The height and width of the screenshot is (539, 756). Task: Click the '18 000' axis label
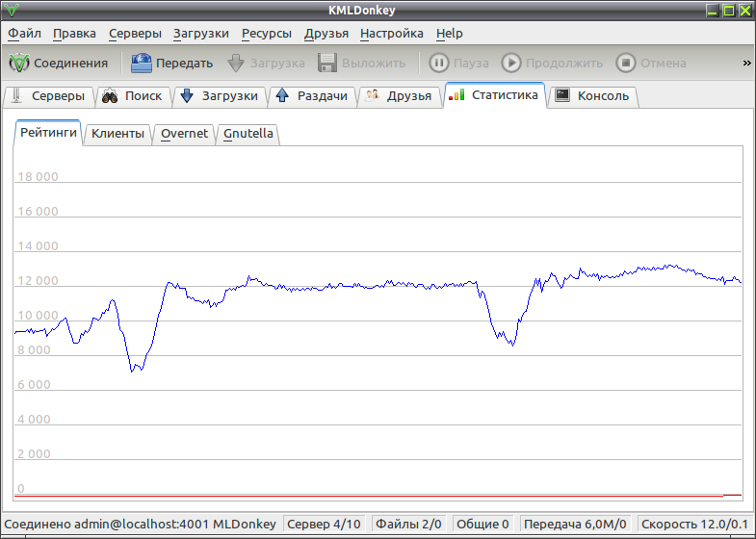pyautogui.click(x=38, y=177)
